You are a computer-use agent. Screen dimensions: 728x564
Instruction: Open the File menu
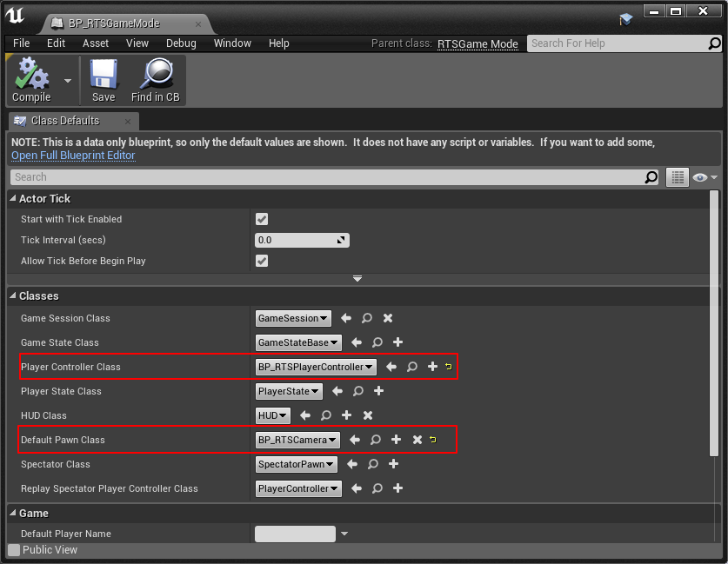click(x=22, y=43)
